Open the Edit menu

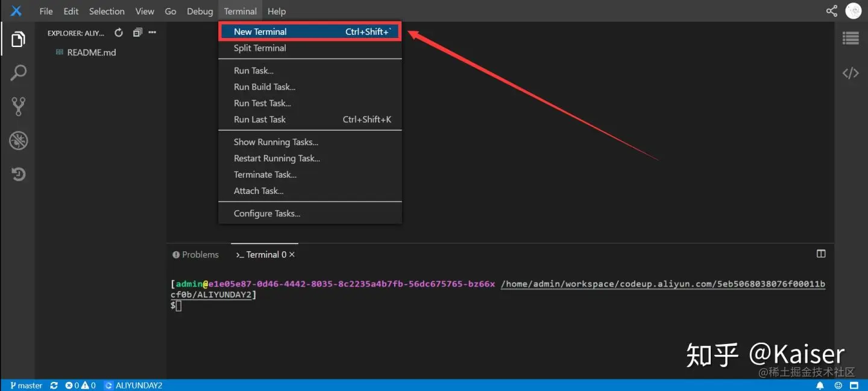(71, 11)
